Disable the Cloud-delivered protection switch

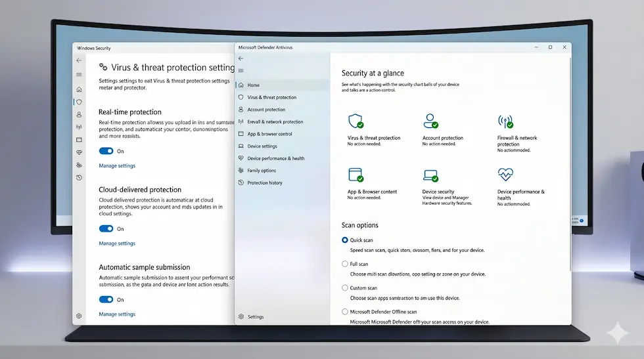pyautogui.click(x=106, y=228)
